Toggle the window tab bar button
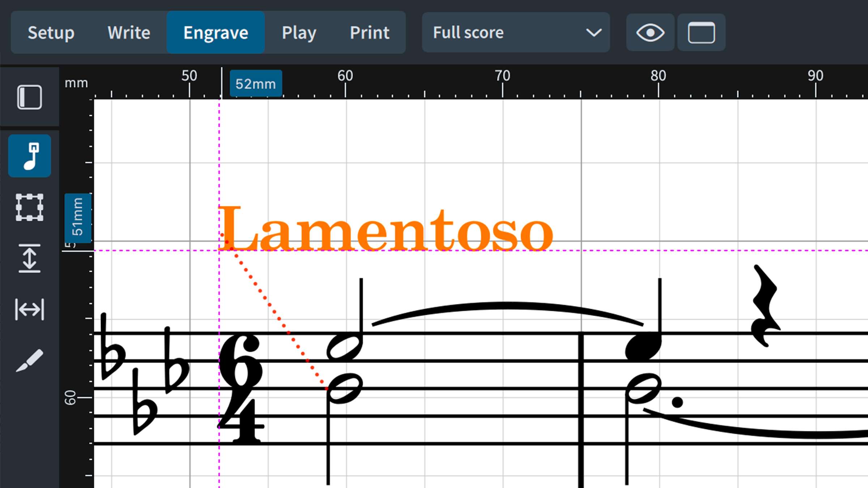This screenshot has height=488, width=868. pyautogui.click(x=701, y=33)
